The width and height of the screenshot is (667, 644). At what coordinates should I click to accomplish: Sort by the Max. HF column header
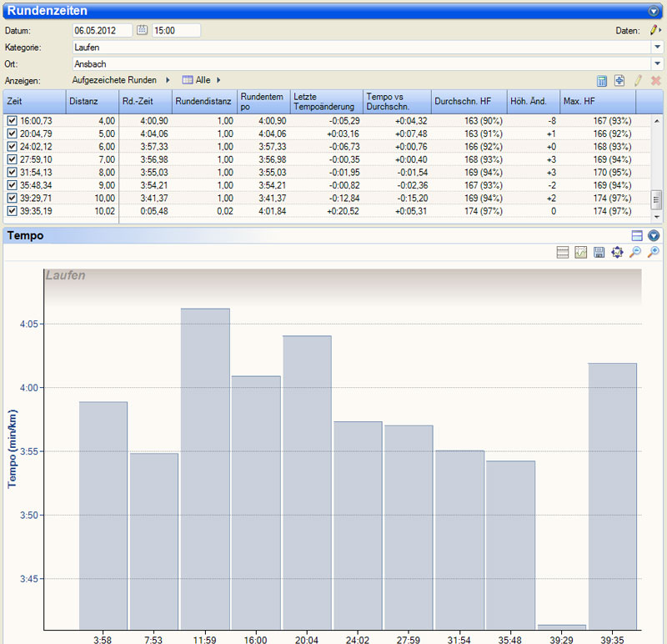[598, 101]
